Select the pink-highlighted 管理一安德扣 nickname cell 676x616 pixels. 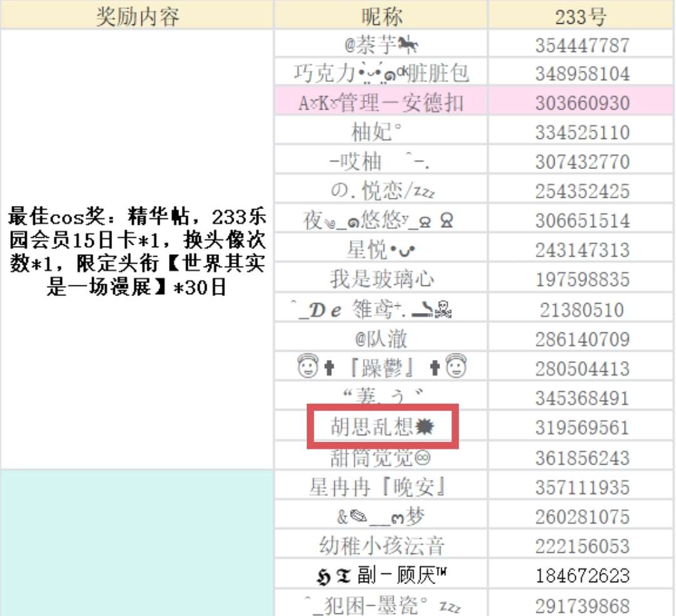pos(381,103)
